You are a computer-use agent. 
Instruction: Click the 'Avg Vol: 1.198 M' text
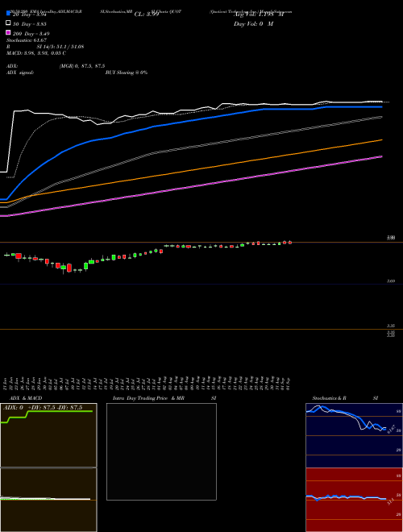click(259, 15)
